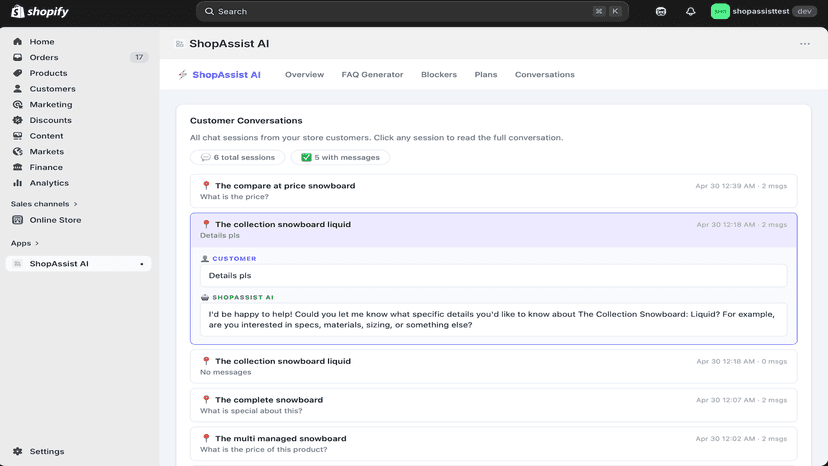This screenshot has height=466, width=828.
Task: Click pin icon of the complete snowboard
Action: pyautogui.click(x=206, y=400)
